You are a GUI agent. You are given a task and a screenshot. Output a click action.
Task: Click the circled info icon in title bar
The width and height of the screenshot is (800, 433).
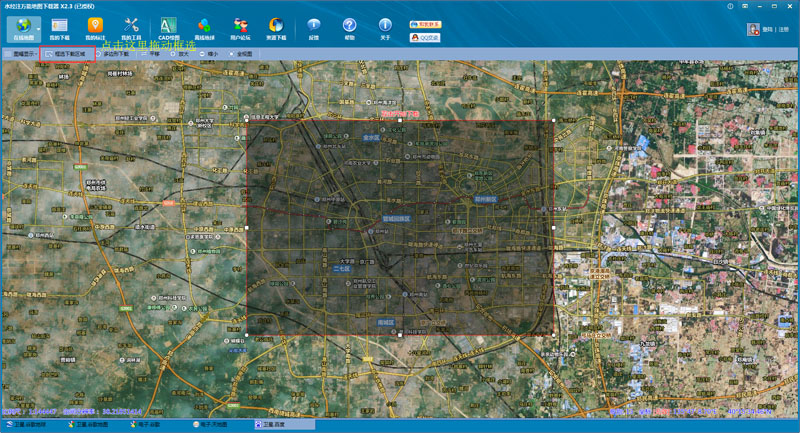pos(730,7)
